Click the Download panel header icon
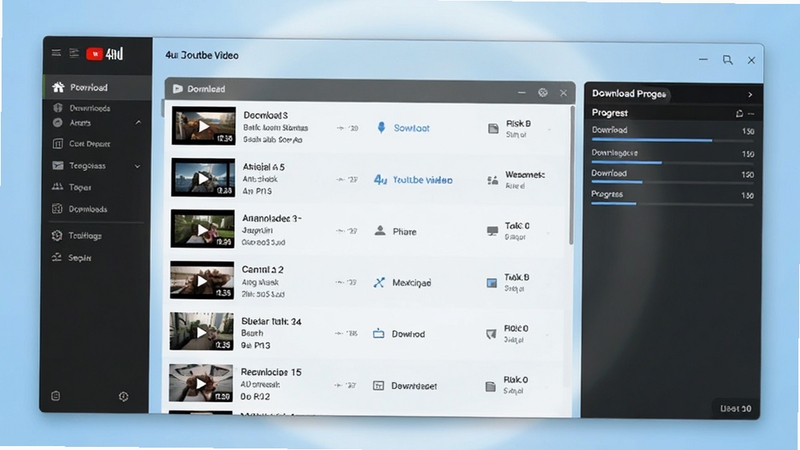 (178, 89)
